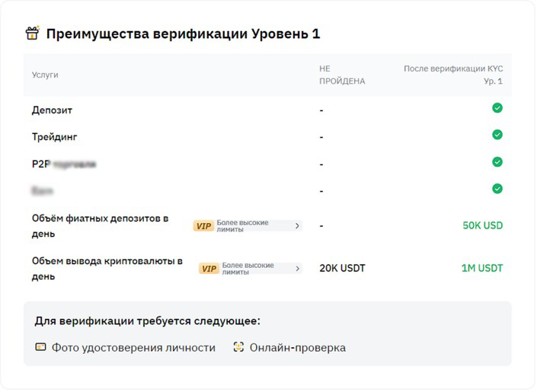Click green checkmark in the Депозит row

click(497, 108)
